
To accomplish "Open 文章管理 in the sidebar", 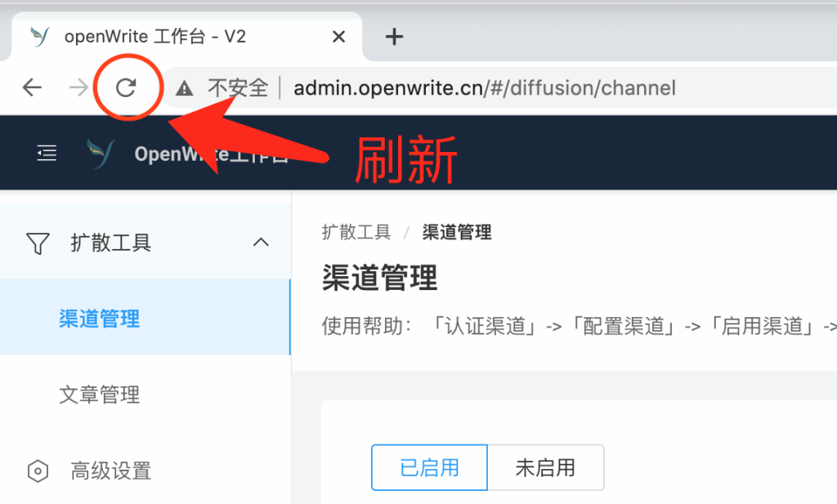I will pos(145,395).
